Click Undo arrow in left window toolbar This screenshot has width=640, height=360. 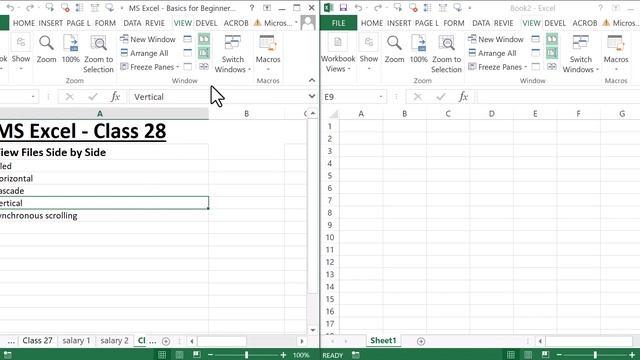(x=10, y=8)
